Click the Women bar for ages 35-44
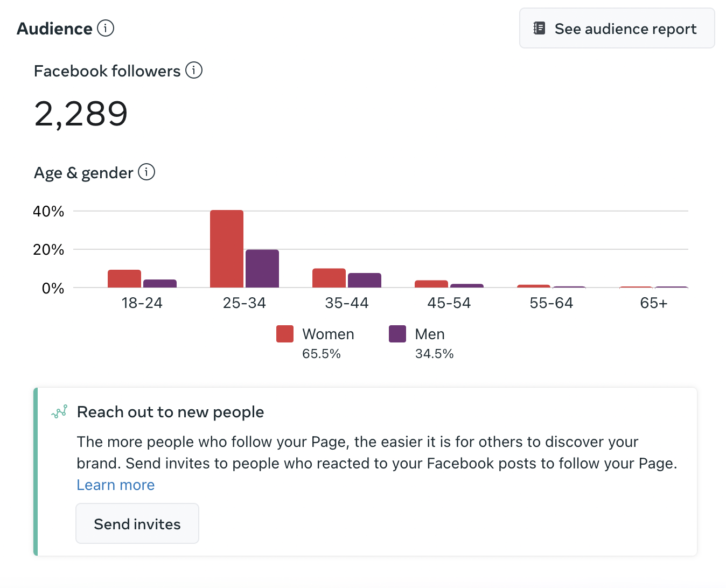Image resolution: width=726 pixels, height=588 pixels. 329,278
